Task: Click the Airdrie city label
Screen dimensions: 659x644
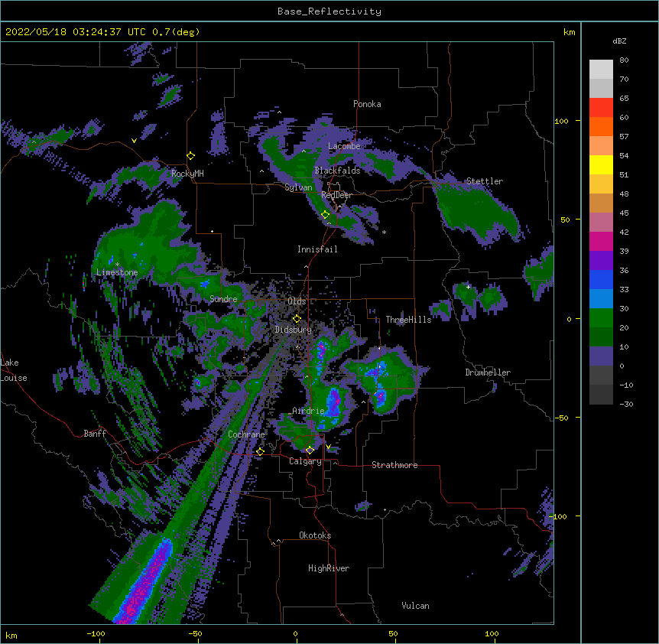Action: (x=308, y=411)
